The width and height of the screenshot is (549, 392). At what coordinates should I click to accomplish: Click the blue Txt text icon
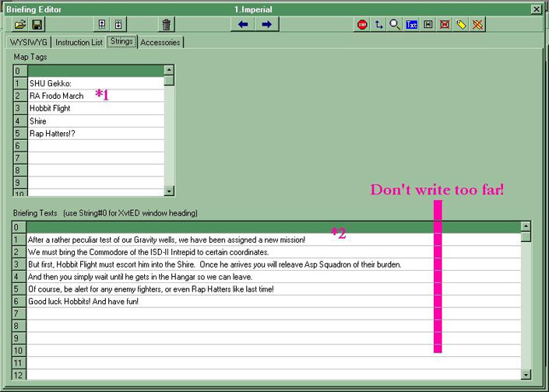point(411,24)
